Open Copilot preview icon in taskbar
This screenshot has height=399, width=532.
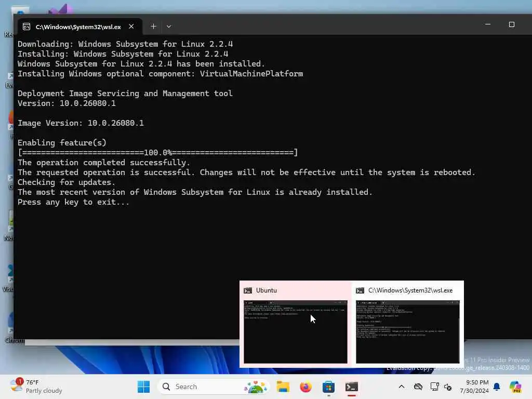pos(515,387)
